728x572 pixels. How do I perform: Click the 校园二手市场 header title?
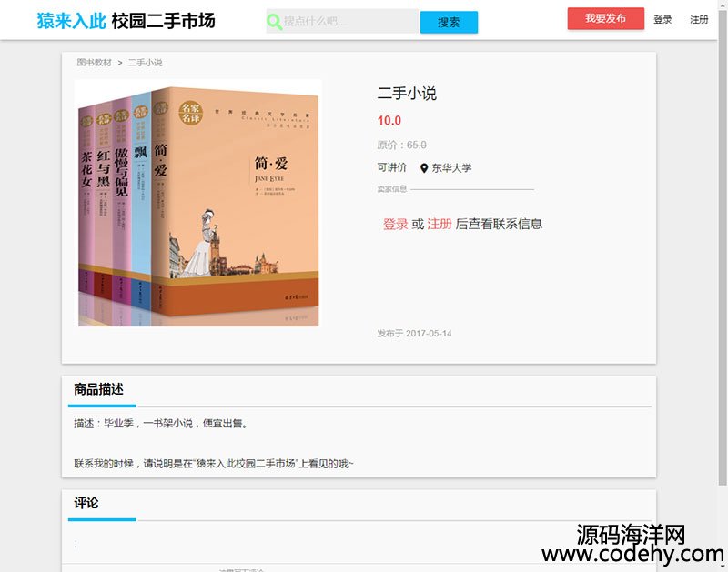(163, 21)
